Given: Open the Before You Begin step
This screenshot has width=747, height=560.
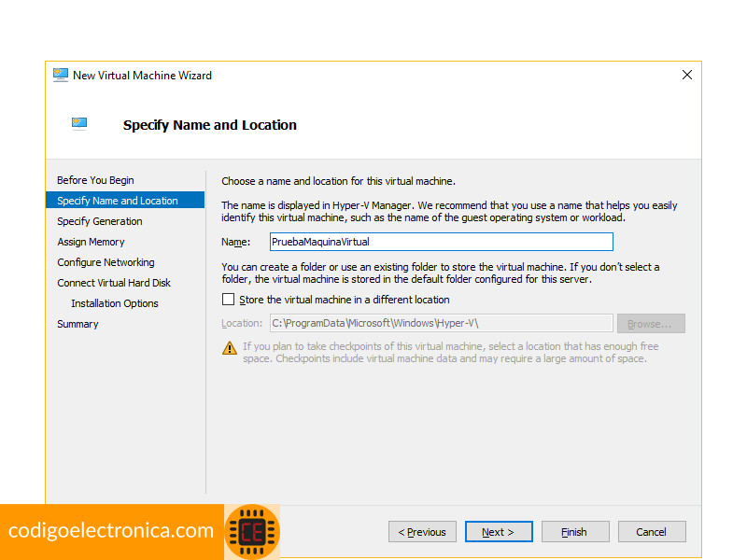Looking at the screenshot, I should tap(95, 180).
